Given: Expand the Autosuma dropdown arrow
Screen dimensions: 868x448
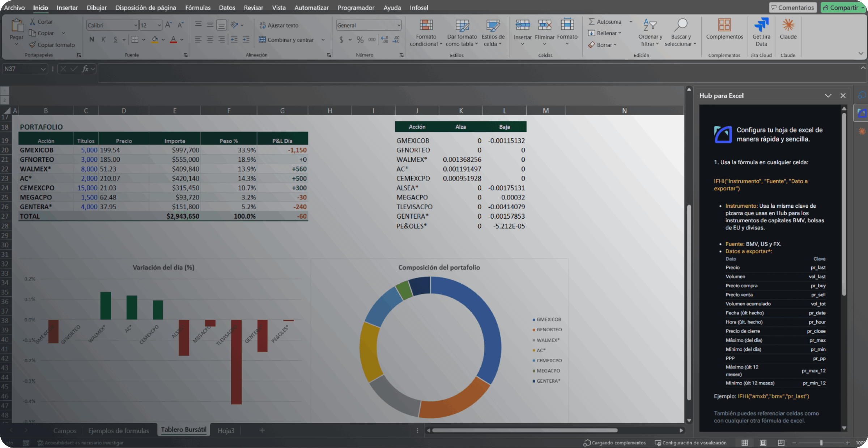Looking at the screenshot, I should click(x=631, y=22).
